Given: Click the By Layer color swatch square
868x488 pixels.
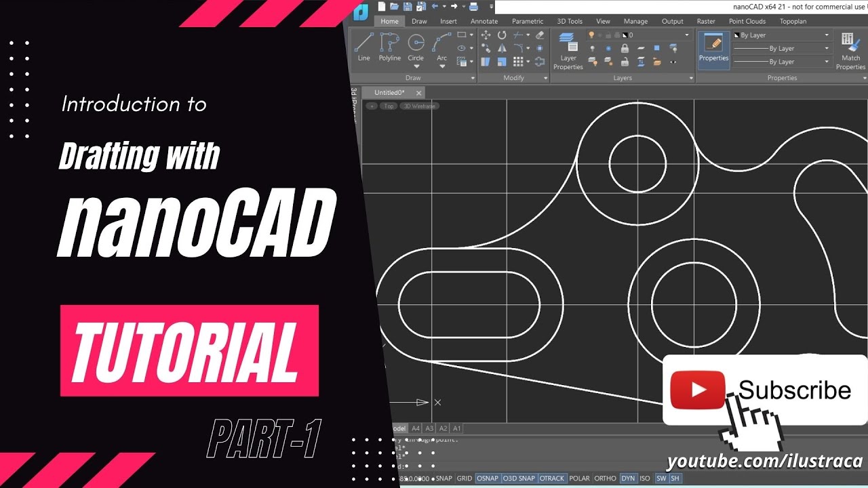Looking at the screenshot, I should [x=736, y=35].
